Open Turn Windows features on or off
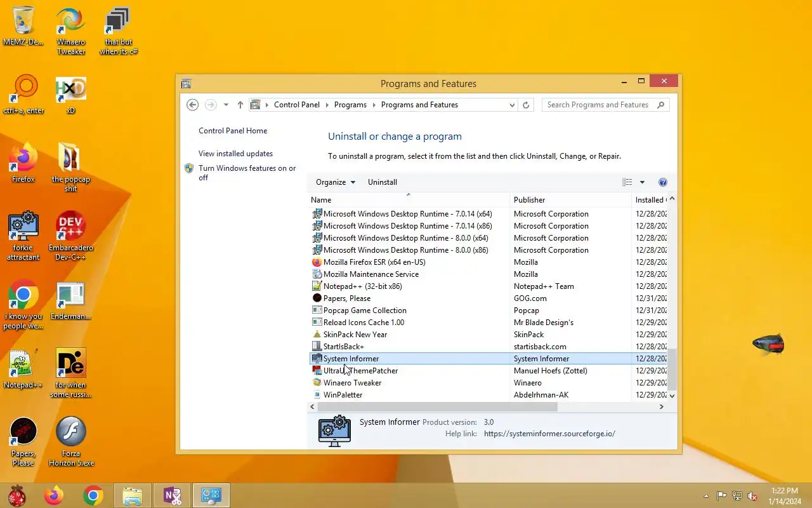This screenshot has width=812, height=508. click(x=247, y=173)
